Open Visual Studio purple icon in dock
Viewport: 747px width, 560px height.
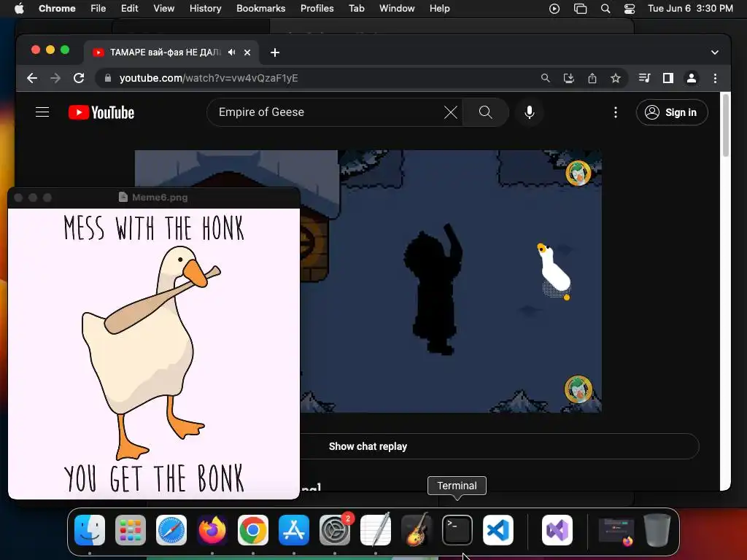pos(557,530)
